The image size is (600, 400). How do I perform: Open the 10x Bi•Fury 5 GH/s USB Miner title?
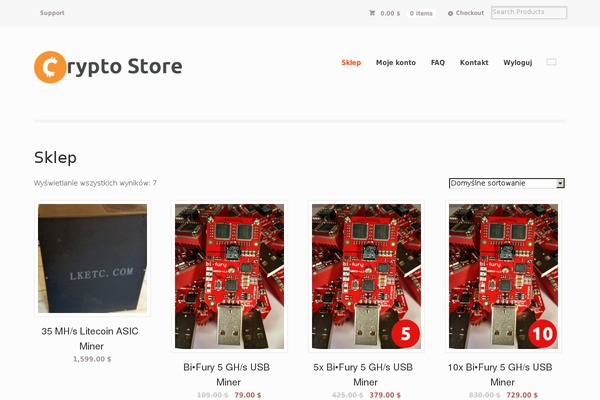click(501, 374)
